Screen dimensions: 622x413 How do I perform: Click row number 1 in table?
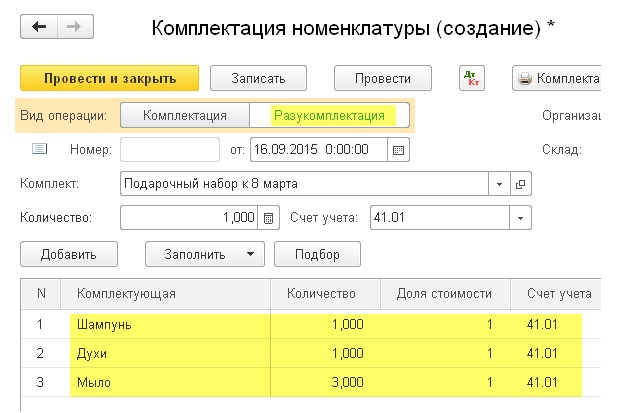click(x=40, y=325)
